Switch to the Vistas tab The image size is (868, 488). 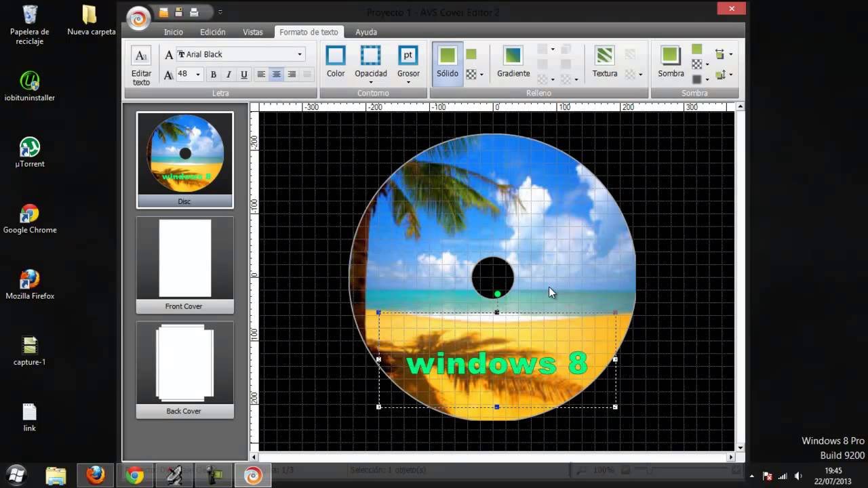tap(253, 32)
